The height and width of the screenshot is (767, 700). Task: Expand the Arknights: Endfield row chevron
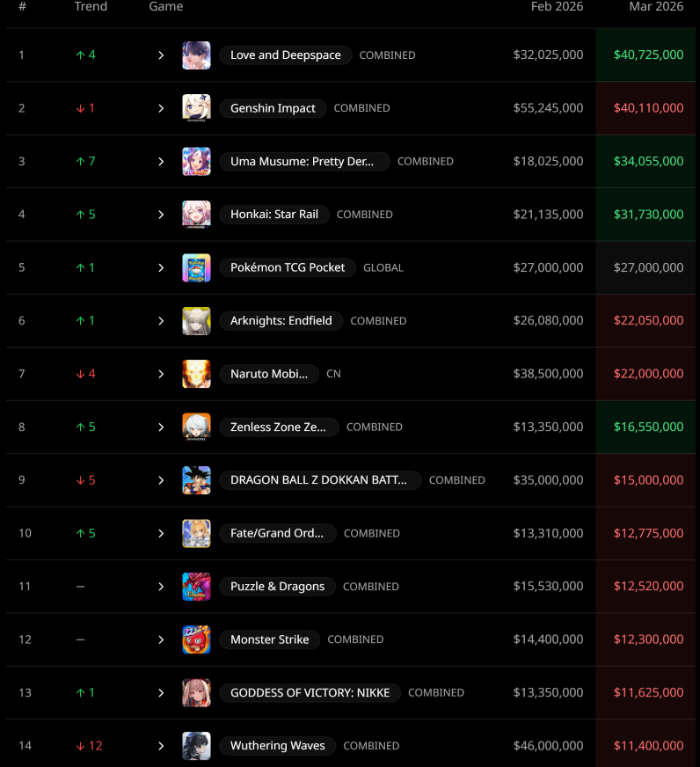coord(161,321)
